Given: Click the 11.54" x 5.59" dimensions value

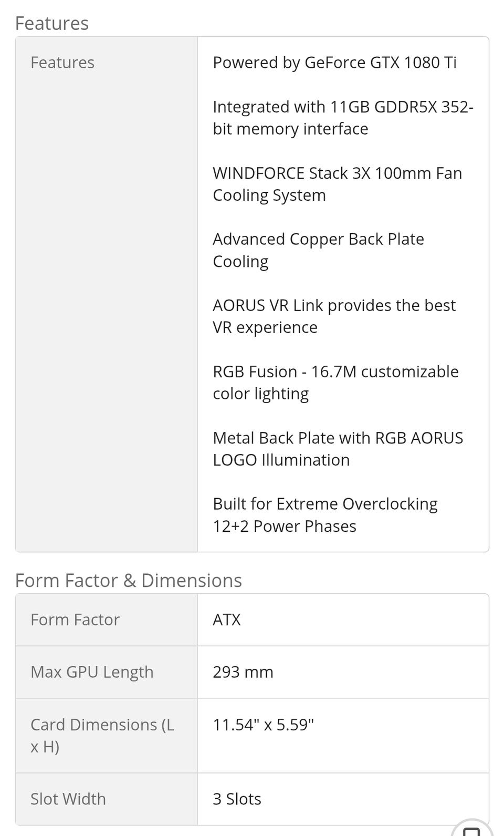Looking at the screenshot, I should pyautogui.click(x=263, y=725).
